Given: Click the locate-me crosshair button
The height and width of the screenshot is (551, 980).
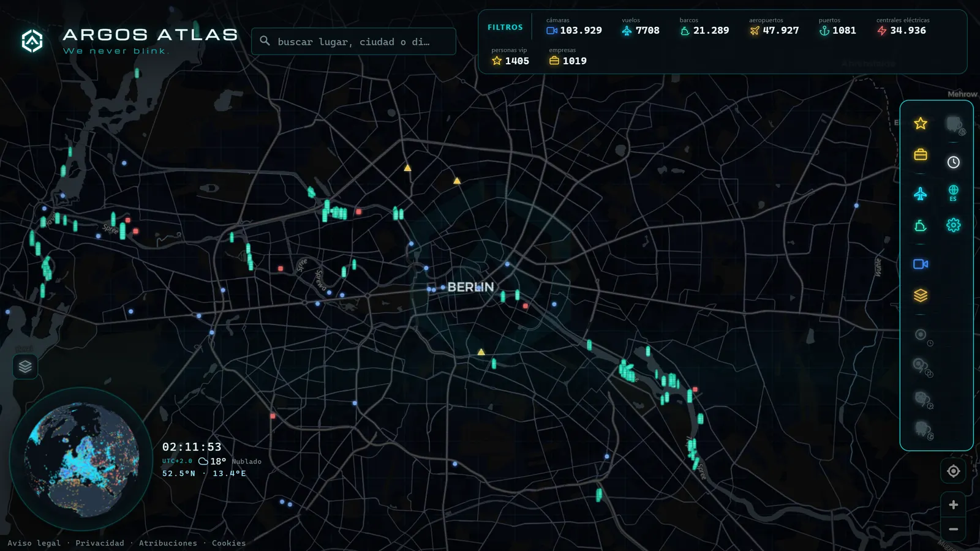Looking at the screenshot, I should 954,471.
